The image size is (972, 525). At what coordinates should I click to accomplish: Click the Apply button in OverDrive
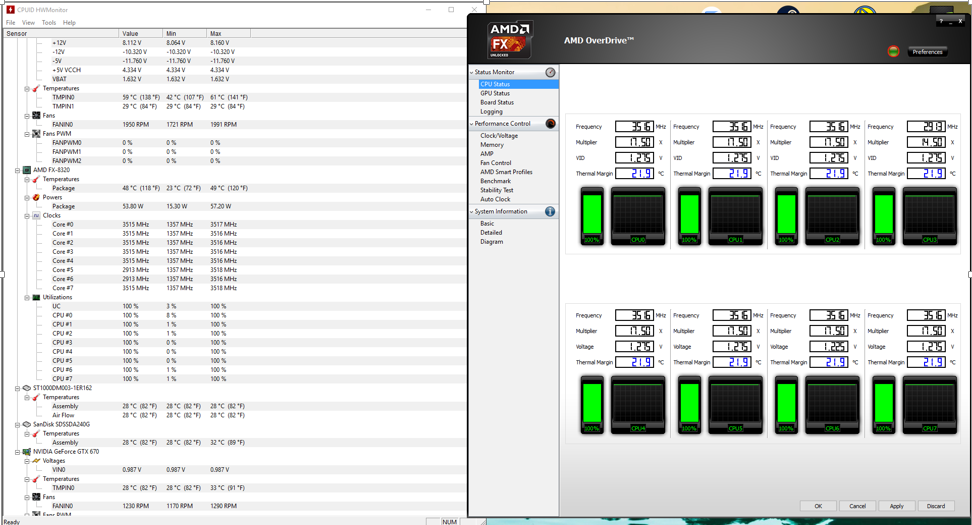tap(896, 506)
